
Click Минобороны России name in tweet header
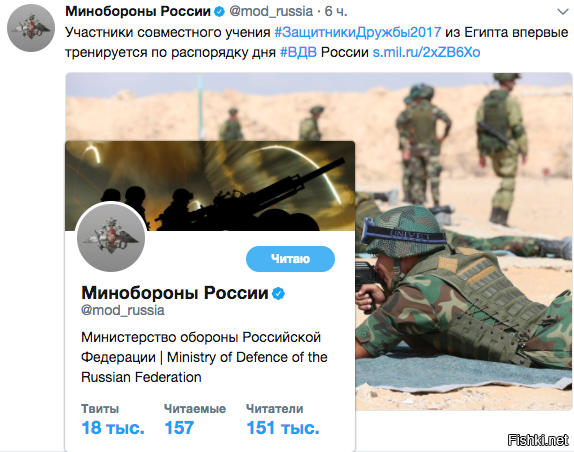138,12
